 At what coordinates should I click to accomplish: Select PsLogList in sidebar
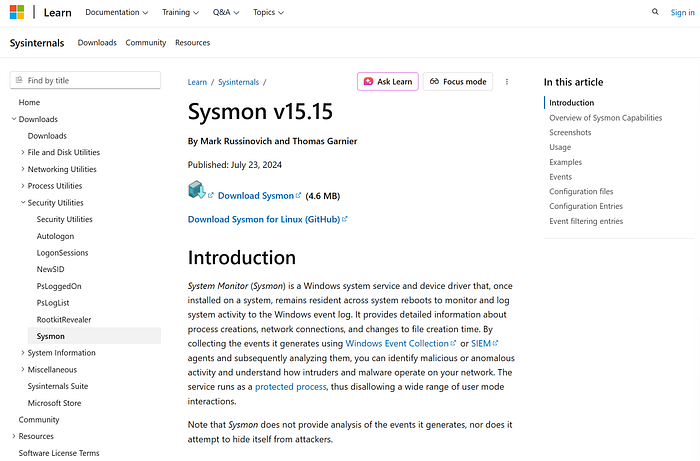(53, 303)
